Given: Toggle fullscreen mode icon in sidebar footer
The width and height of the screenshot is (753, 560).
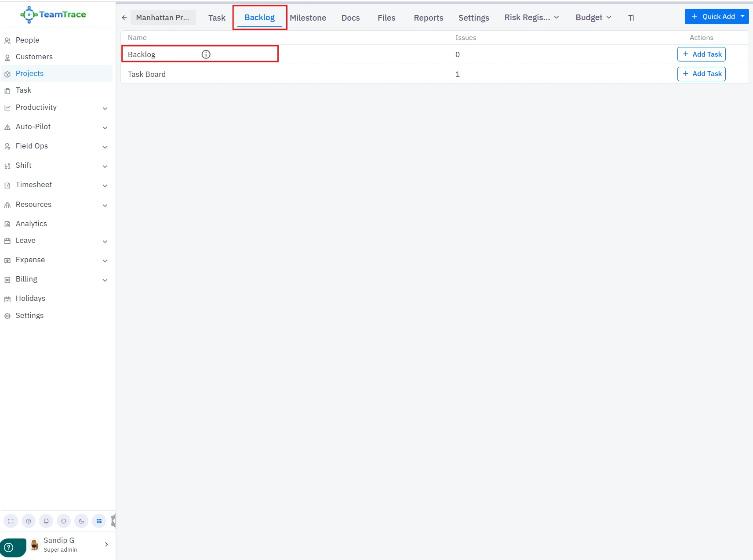Looking at the screenshot, I should coord(11,521).
